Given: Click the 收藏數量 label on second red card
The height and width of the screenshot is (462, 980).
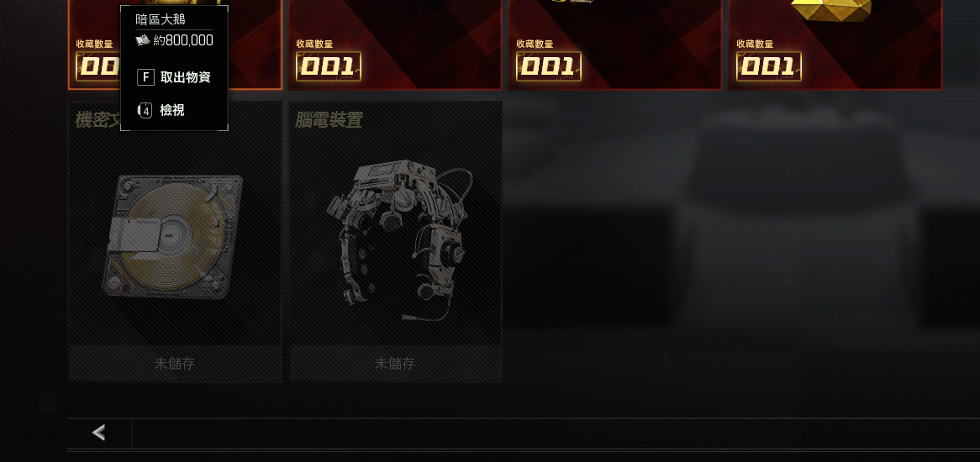Looking at the screenshot, I should (314, 44).
